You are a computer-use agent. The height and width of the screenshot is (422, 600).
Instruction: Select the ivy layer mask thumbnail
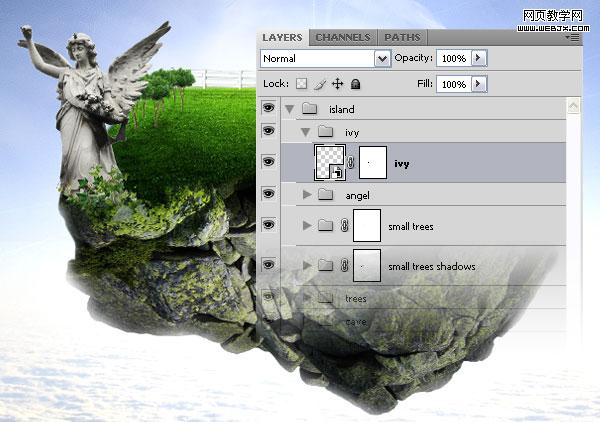372,162
